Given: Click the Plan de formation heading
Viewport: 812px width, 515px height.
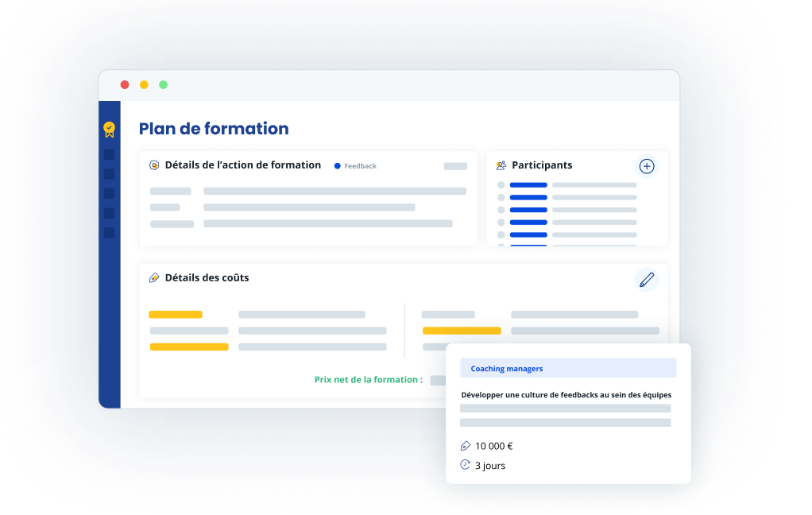Looking at the screenshot, I should click(214, 129).
